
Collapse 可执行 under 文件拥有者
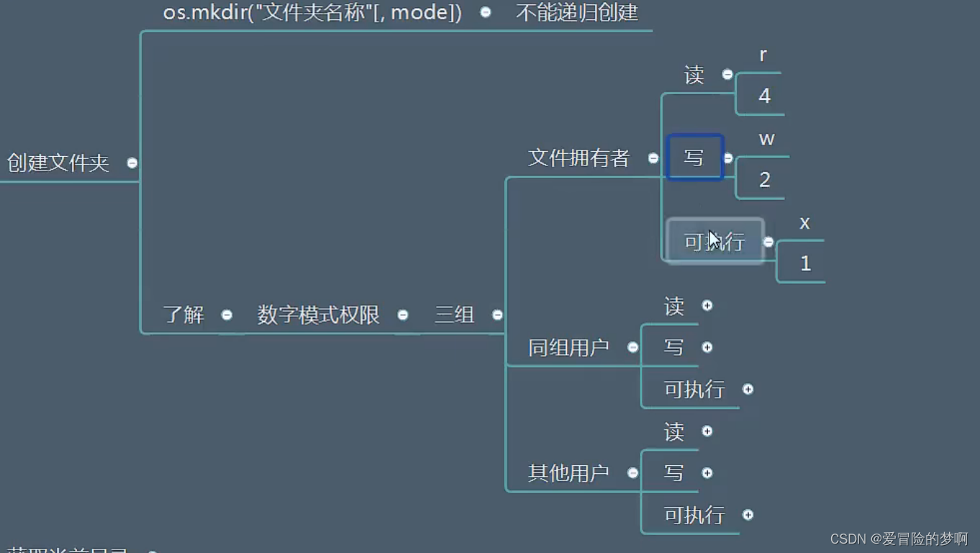tap(768, 242)
